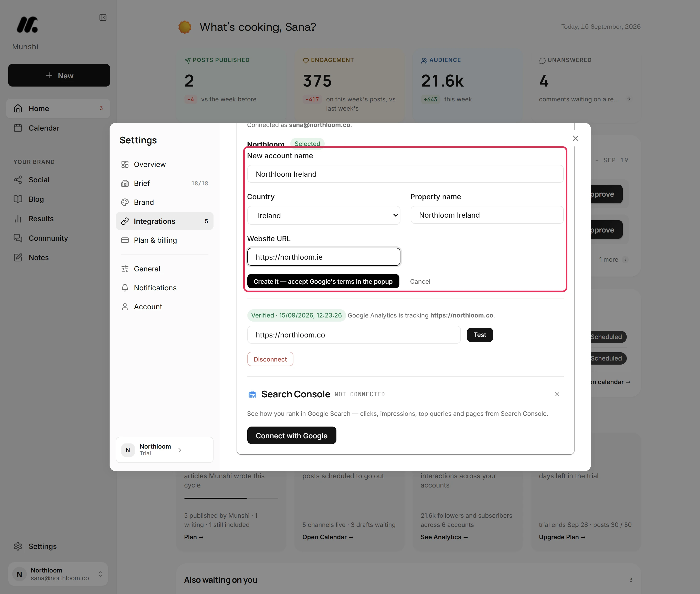Click the Engagement heart icon

306,61
